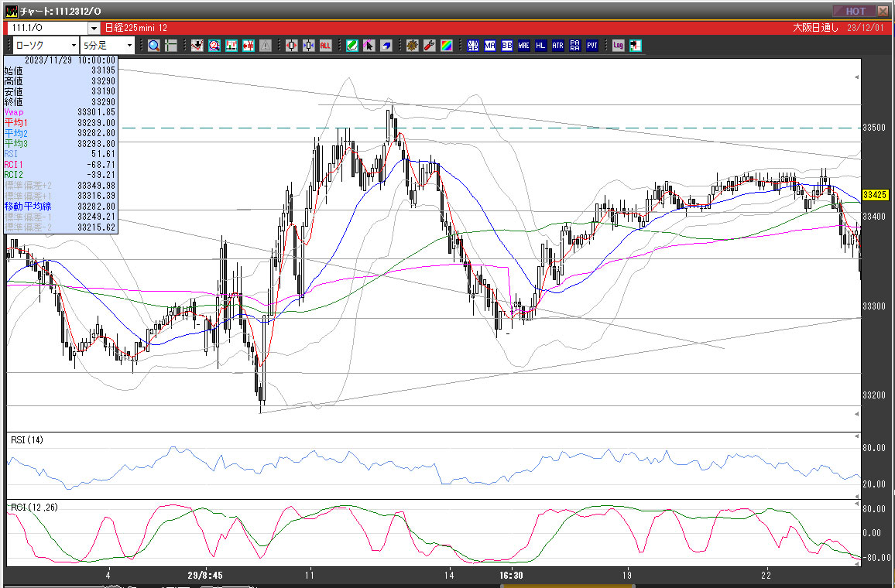Click the HOT button in title bar
This screenshot has height=588, width=895.
coord(855,11)
